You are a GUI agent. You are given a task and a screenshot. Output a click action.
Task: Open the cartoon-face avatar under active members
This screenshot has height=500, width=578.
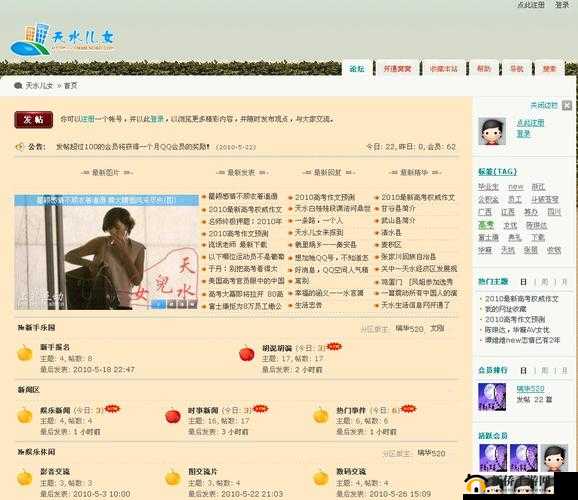coord(554,458)
